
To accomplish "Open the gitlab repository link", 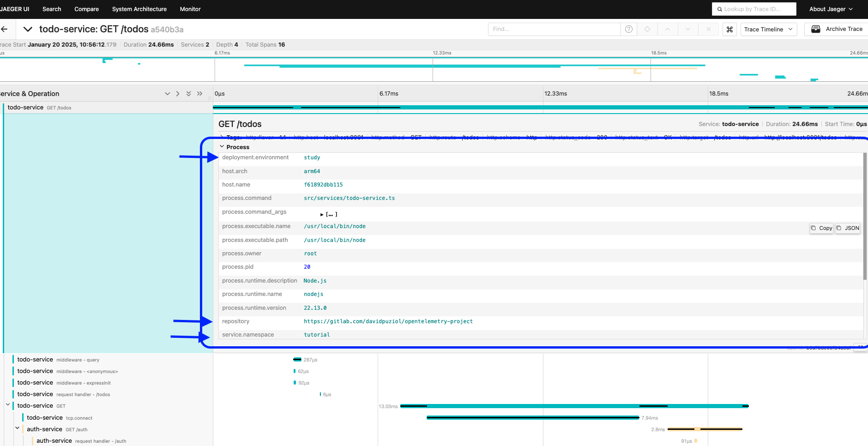I will tap(388, 321).
